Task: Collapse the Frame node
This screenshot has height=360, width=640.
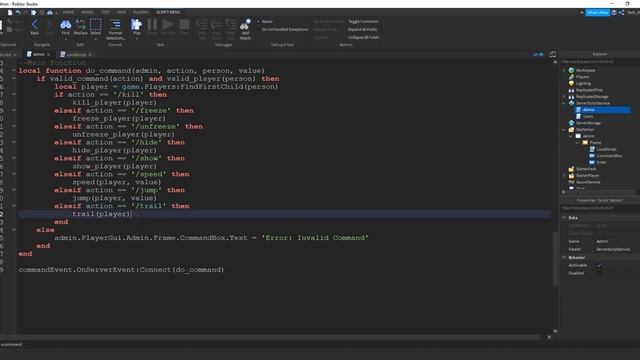Action: [578, 143]
